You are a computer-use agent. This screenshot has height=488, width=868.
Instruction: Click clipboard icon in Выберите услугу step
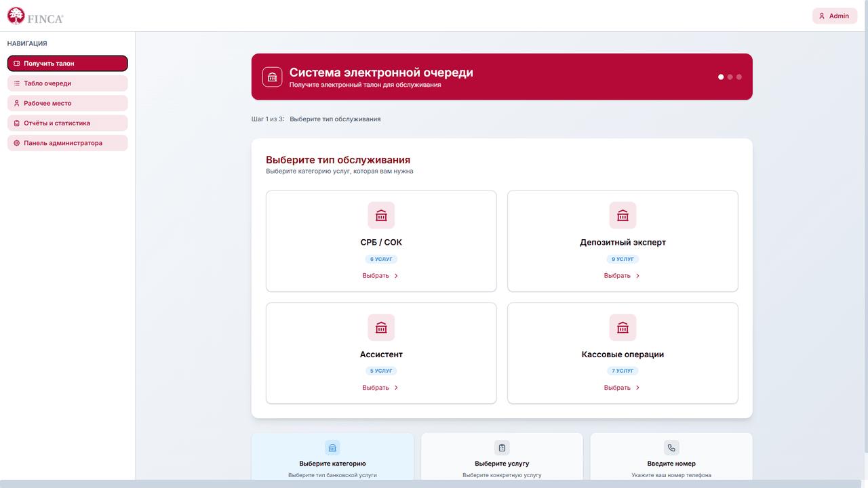click(x=502, y=448)
